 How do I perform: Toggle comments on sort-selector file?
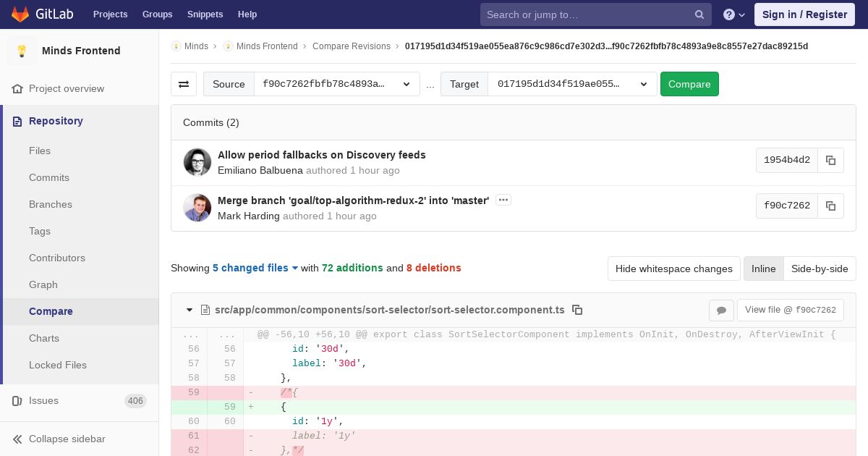coord(721,310)
